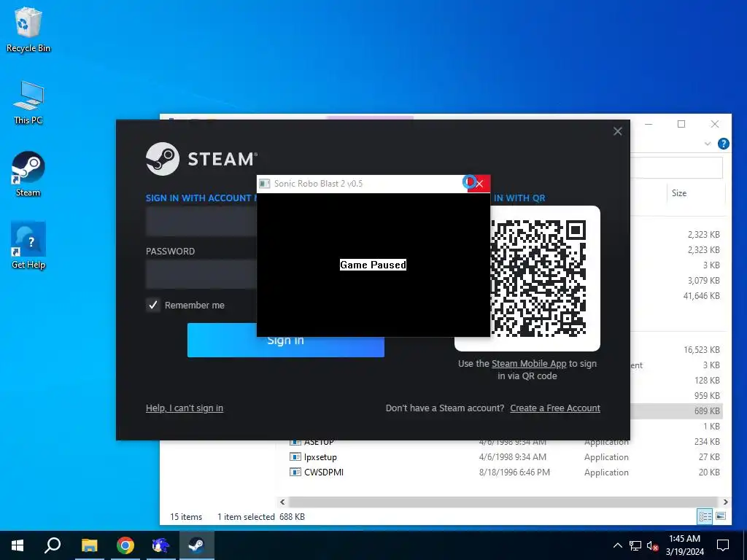
Task: Open the Recycle Bin desktop icon
Action: (28, 29)
